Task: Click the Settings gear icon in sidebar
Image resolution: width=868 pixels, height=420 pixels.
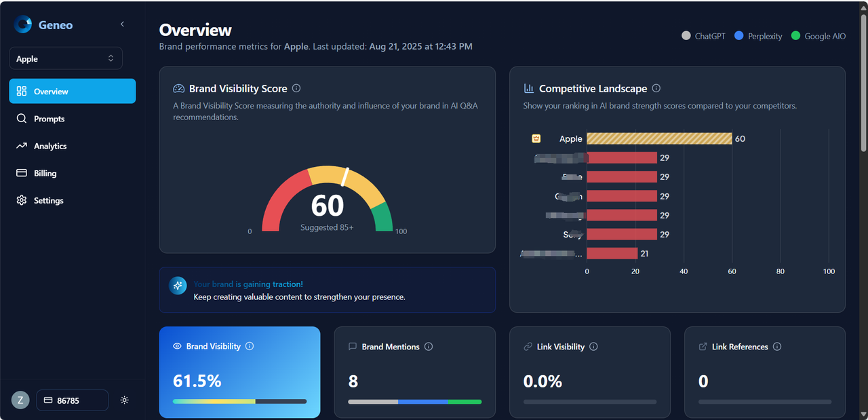Action: pos(21,200)
